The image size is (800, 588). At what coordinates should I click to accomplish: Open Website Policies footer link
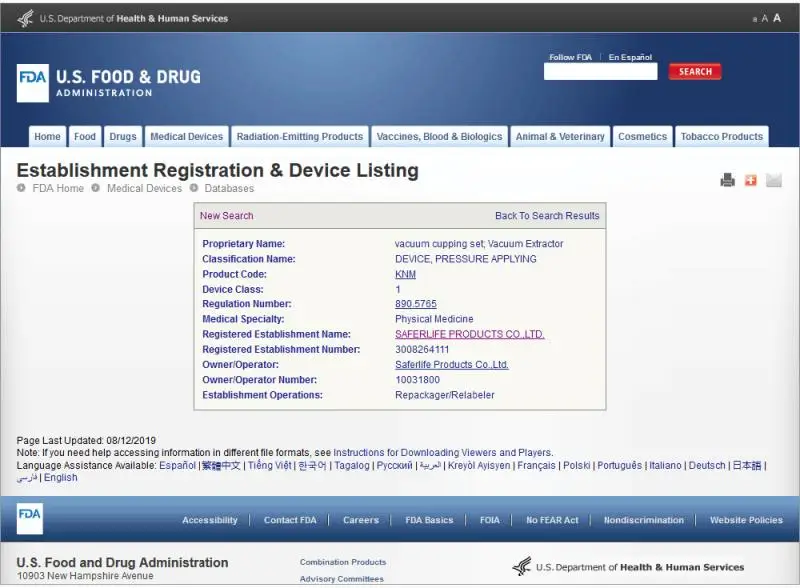[746, 520]
